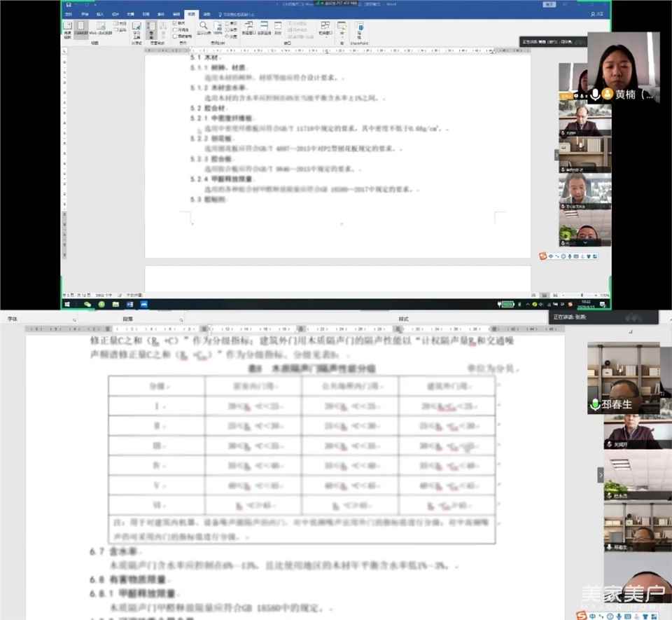Select 邳春生's video thumbnail

(623, 378)
